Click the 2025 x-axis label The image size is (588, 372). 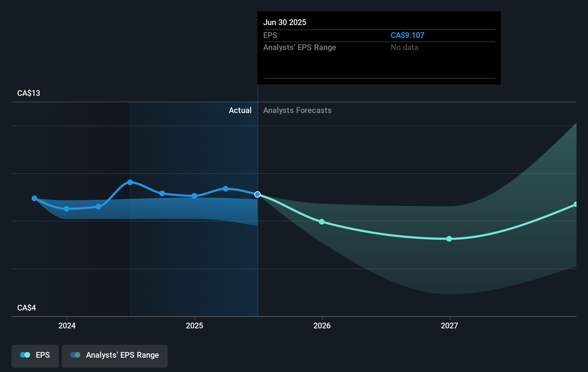[x=194, y=325]
